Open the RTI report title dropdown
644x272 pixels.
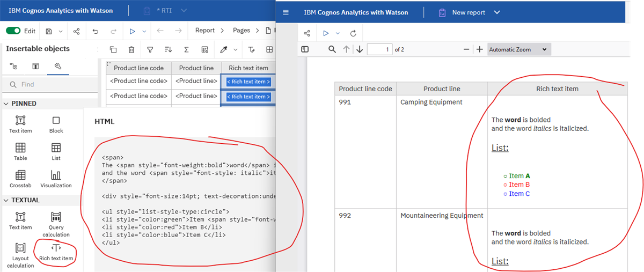click(x=184, y=11)
